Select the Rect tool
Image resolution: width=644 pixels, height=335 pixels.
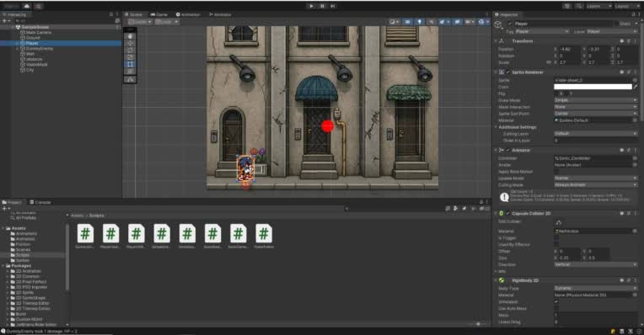(130, 64)
